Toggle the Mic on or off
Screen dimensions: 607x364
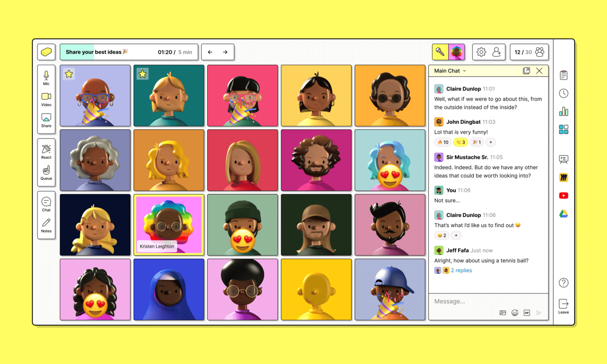point(46,78)
